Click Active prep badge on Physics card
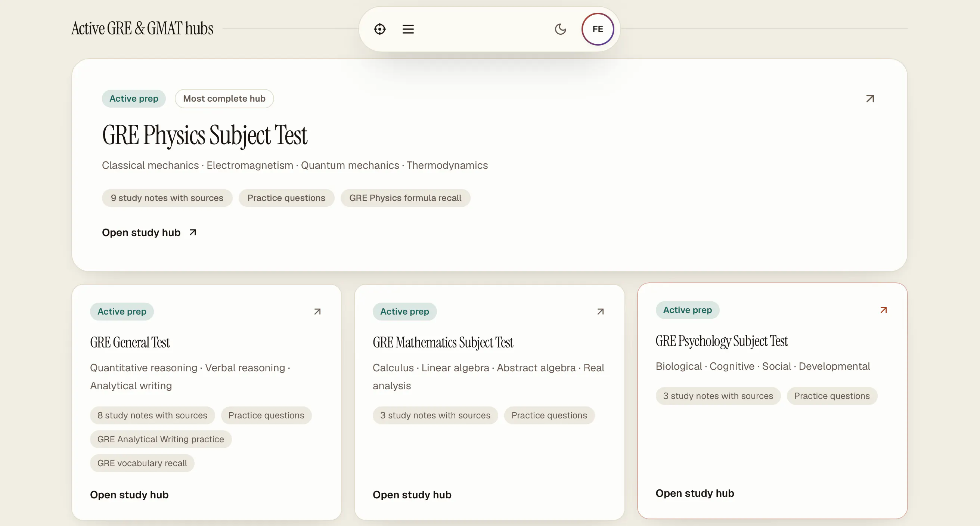This screenshot has width=980, height=526. 134,99
